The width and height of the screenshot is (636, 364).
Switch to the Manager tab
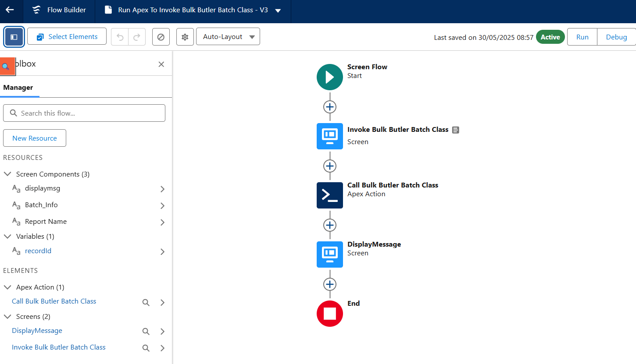click(18, 87)
